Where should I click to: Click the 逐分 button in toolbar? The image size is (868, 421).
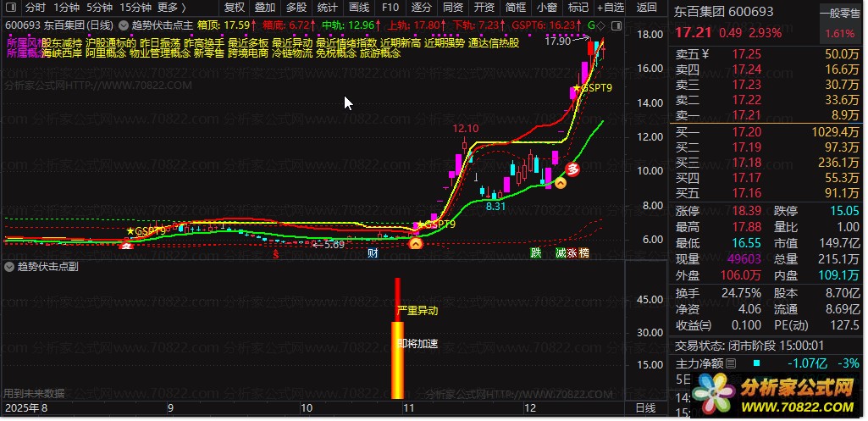[x=422, y=8]
